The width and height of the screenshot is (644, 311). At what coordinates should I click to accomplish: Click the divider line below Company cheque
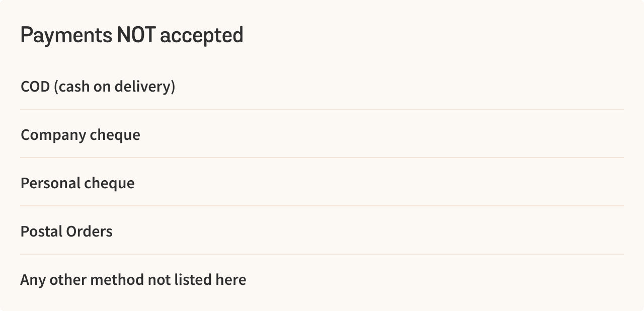pyautogui.click(x=322, y=158)
